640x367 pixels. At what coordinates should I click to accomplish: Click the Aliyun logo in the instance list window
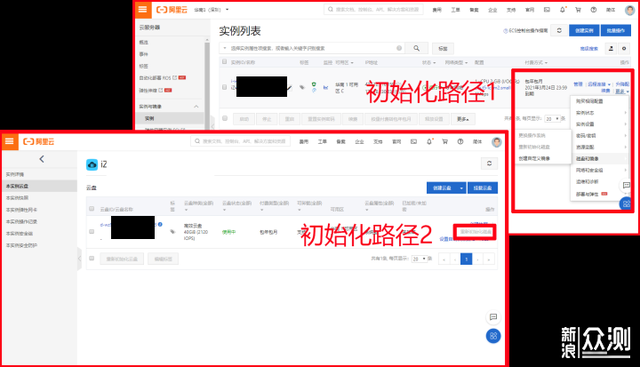pyautogui.click(x=172, y=9)
